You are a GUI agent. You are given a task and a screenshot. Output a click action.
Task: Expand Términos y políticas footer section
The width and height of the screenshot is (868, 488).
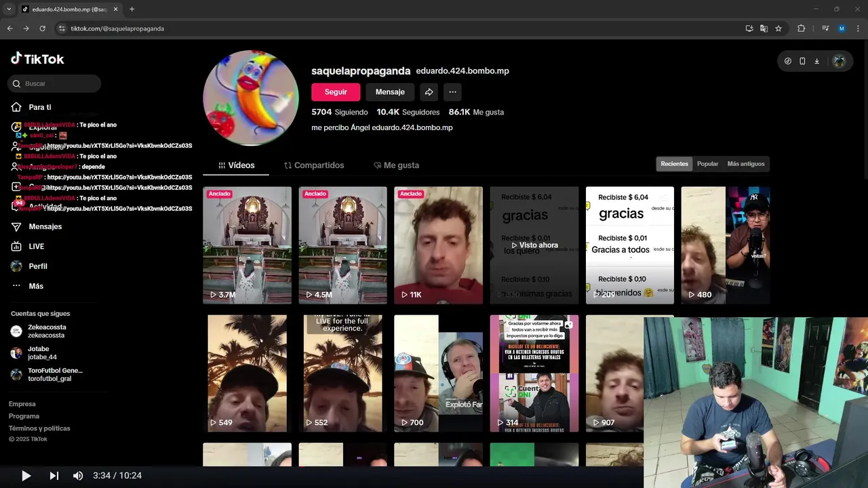39,428
